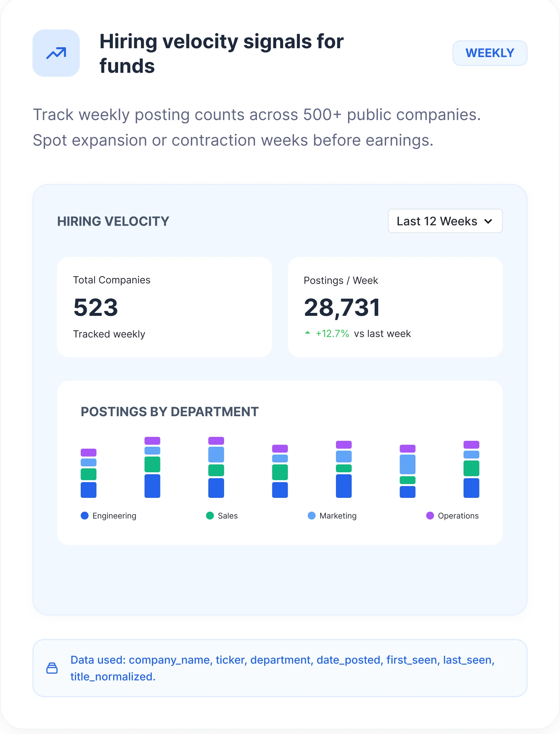
Task: Click the Sales legend dot
Action: pos(210,516)
